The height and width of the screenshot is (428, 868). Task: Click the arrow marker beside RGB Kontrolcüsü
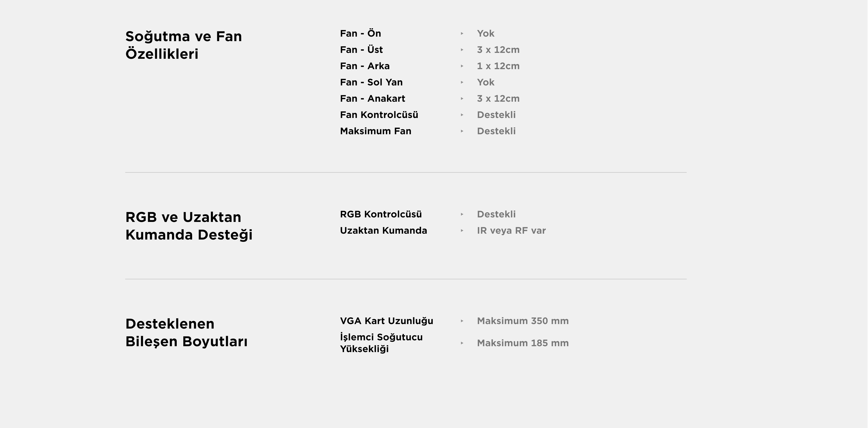click(462, 214)
